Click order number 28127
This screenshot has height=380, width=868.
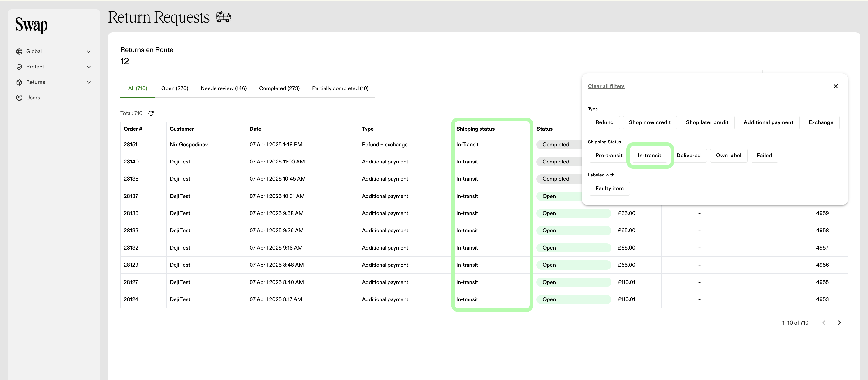(x=131, y=282)
